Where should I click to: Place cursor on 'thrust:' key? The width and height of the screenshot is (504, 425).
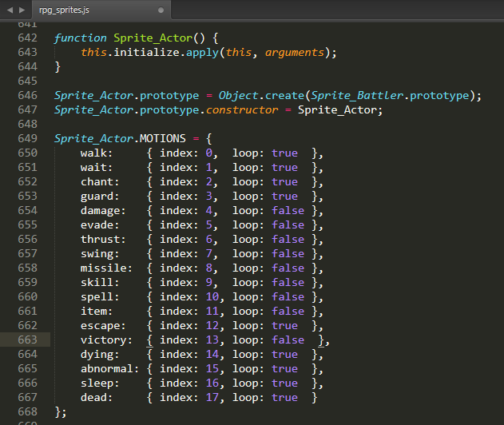coord(103,240)
